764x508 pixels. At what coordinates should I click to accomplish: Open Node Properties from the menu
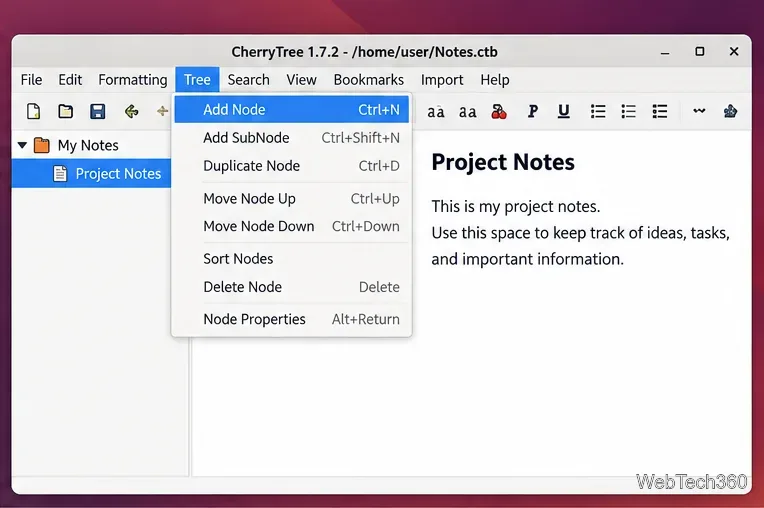pos(291,320)
